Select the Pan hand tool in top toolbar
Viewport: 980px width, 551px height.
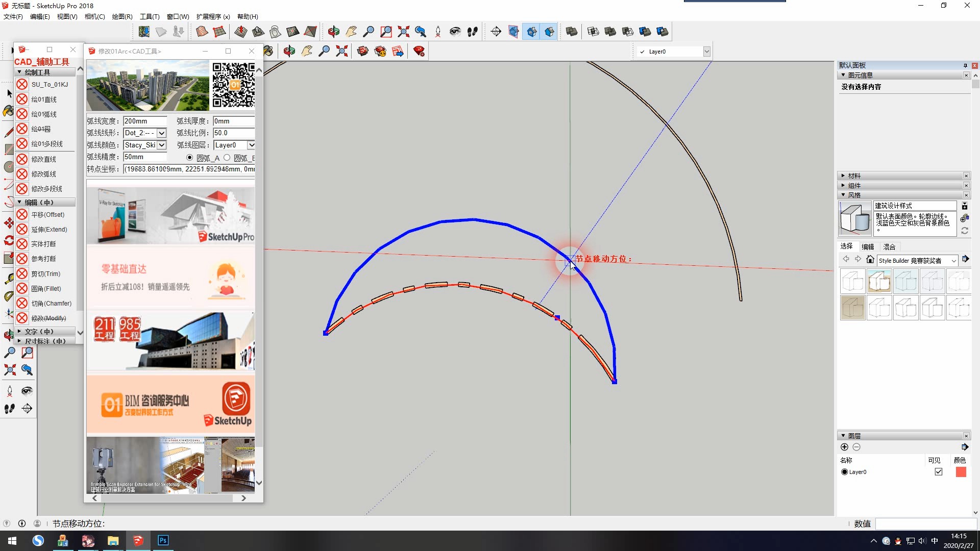coord(351,32)
